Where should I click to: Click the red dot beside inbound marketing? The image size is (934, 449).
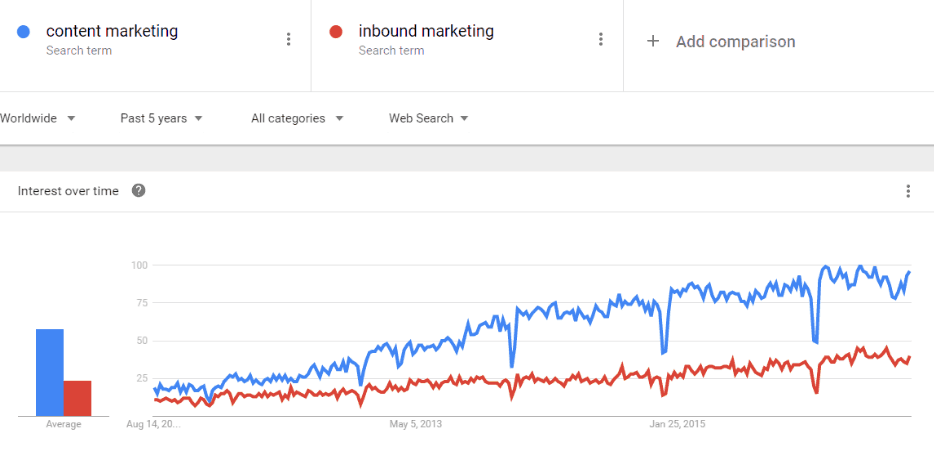(x=336, y=32)
